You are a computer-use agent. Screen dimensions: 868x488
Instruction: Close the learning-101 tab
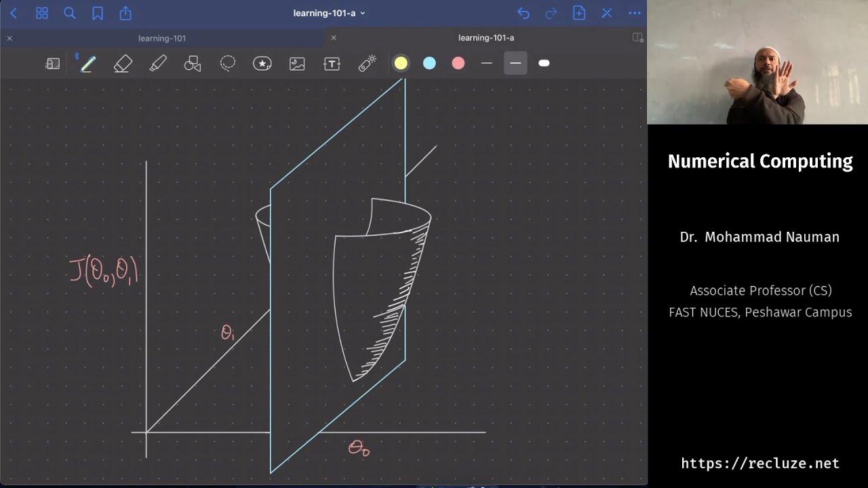coord(9,39)
